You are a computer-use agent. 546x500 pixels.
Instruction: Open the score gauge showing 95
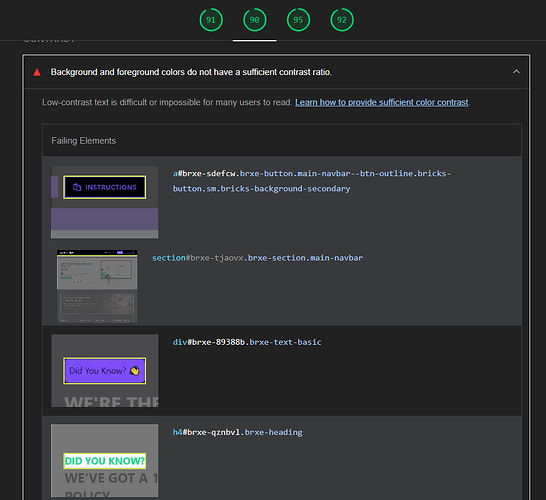pyautogui.click(x=298, y=20)
